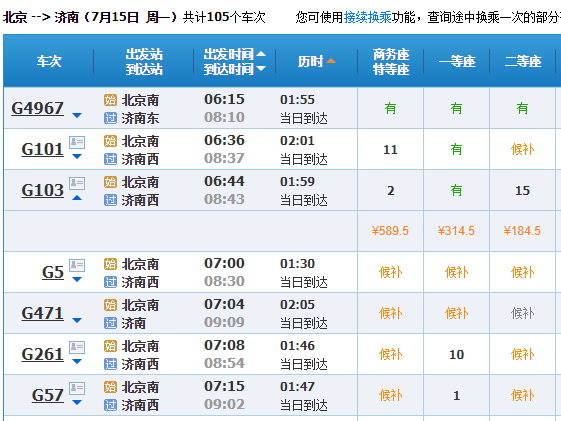This screenshot has width=561, height=421.
Task: Open train G4967 stop details
Action: coord(38,108)
